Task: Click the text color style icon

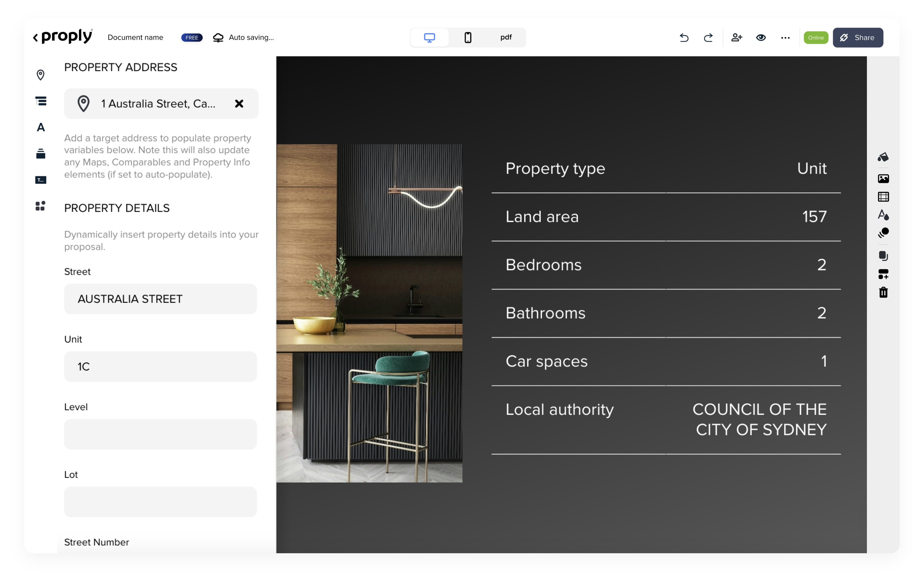Action: (883, 215)
